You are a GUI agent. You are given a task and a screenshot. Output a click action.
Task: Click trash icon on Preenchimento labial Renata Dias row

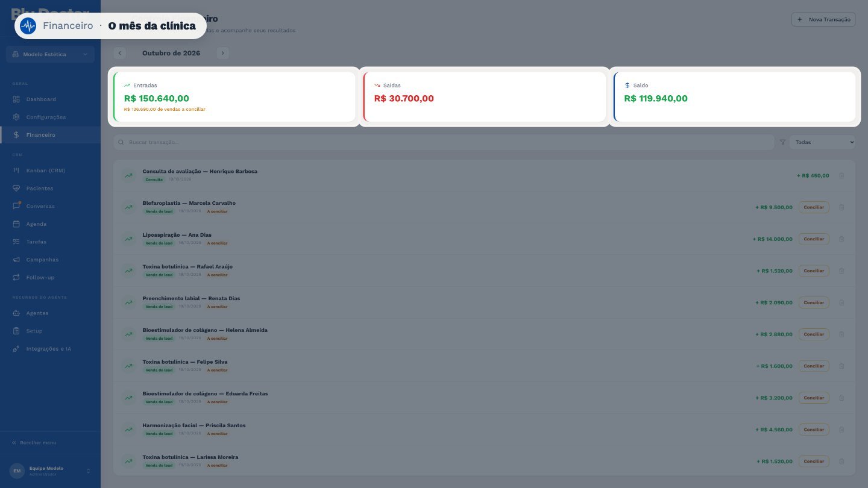click(841, 303)
